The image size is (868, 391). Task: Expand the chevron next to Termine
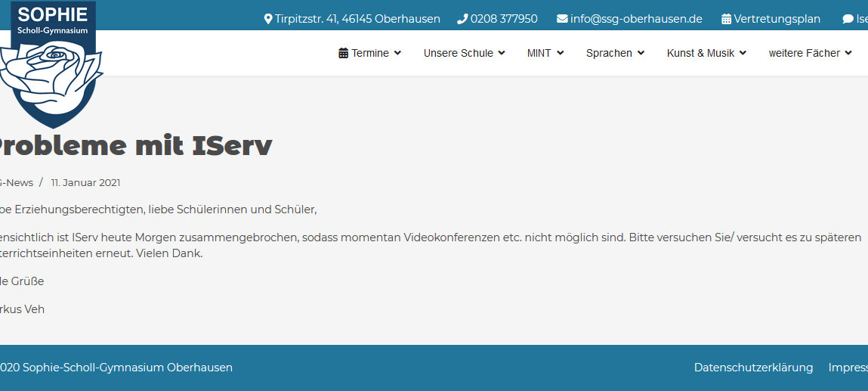pyautogui.click(x=397, y=53)
